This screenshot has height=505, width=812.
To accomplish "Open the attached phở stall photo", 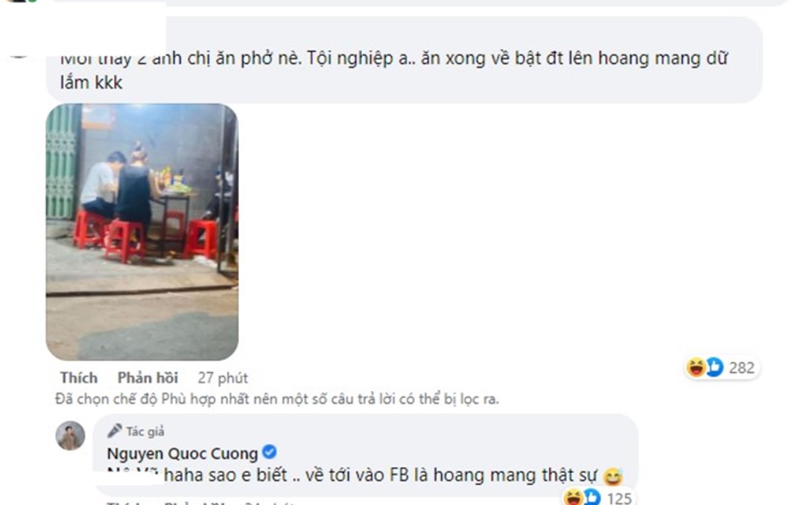I will [142, 232].
